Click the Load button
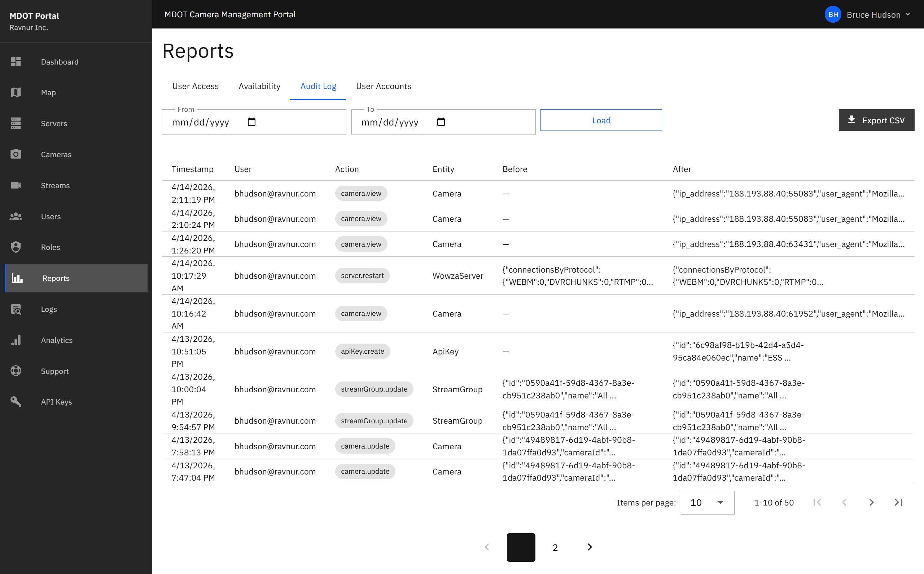This screenshot has height=574, width=924. (601, 120)
